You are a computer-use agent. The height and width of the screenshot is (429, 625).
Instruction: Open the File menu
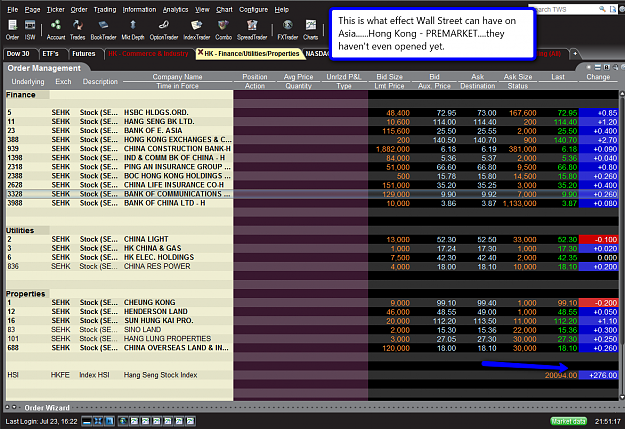(12, 10)
